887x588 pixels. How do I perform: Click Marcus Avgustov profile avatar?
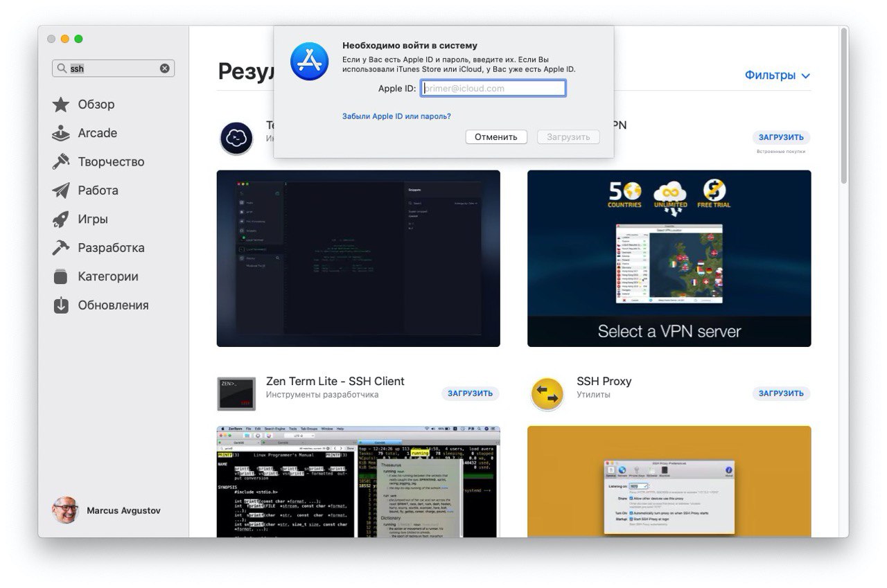click(65, 510)
